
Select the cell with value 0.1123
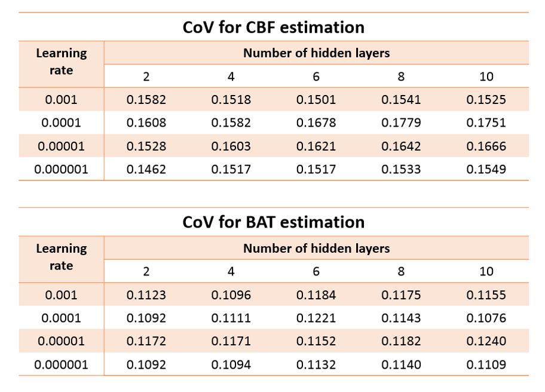tap(146, 295)
